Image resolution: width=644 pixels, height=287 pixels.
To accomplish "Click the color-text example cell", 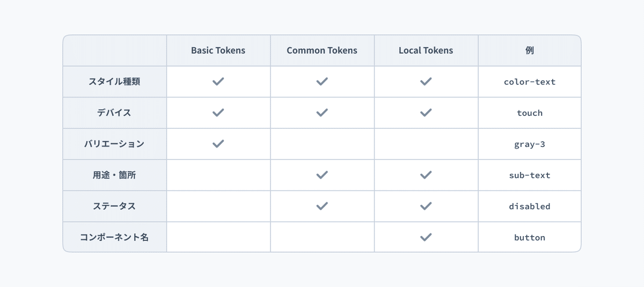I will [x=530, y=82].
